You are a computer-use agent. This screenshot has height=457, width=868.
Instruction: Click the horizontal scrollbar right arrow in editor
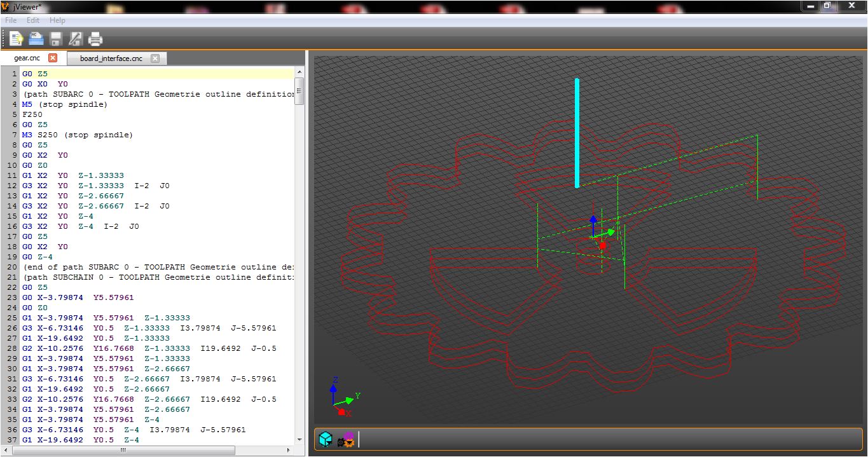pos(289,450)
